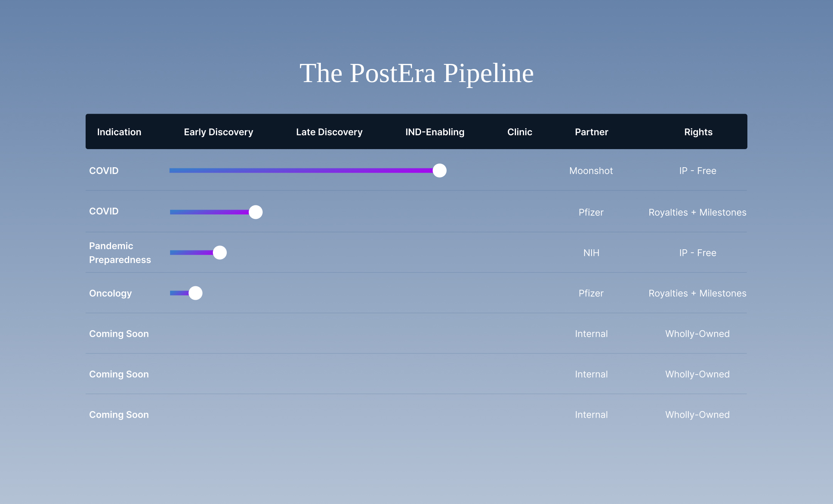The image size is (833, 504).
Task: Click the Moonshot partner name
Action: pyautogui.click(x=591, y=171)
